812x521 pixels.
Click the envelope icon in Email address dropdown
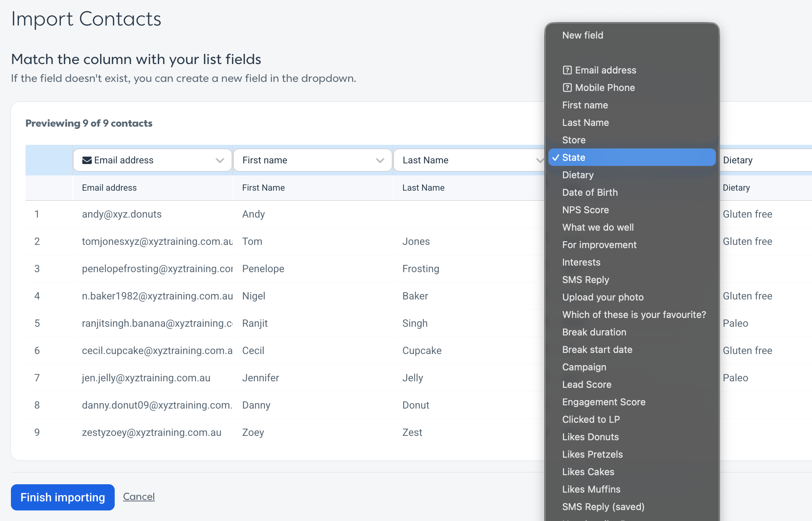(87, 160)
